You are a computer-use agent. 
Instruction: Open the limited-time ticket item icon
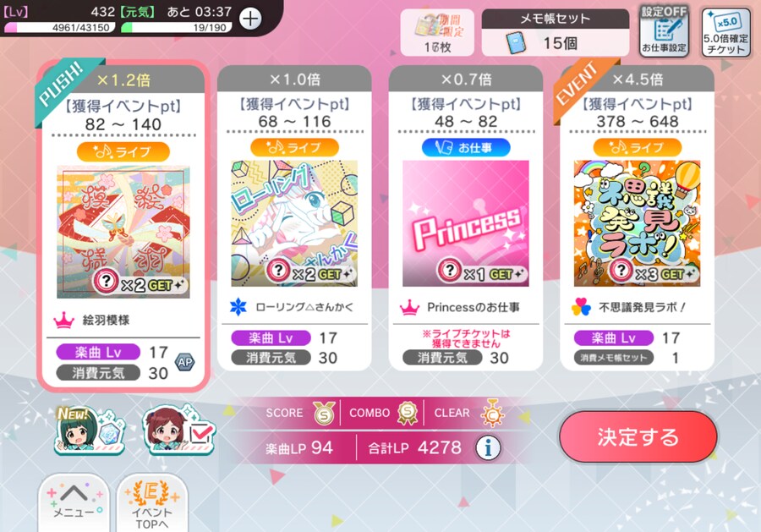pos(437,32)
